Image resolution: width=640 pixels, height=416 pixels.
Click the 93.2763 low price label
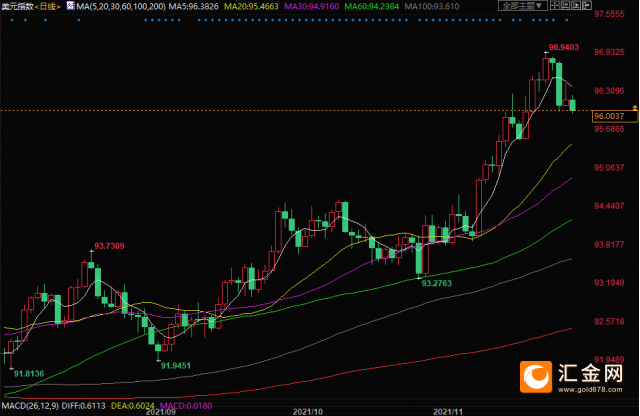pyautogui.click(x=436, y=283)
